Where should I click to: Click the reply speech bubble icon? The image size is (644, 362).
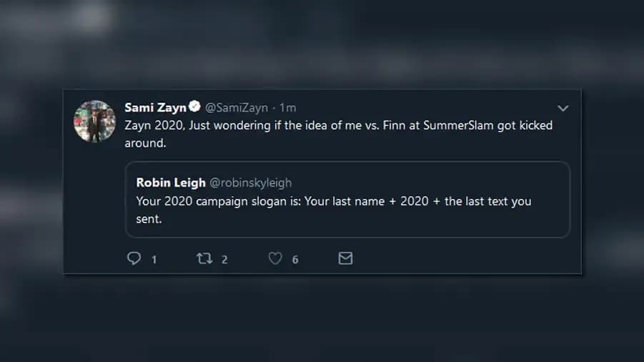[x=134, y=258]
